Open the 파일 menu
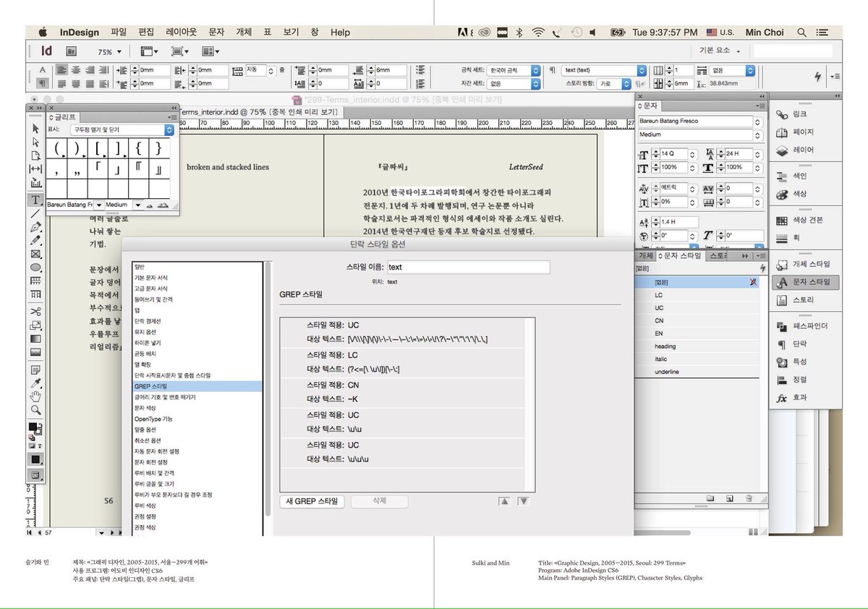This screenshot has height=609, width=868. click(119, 33)
